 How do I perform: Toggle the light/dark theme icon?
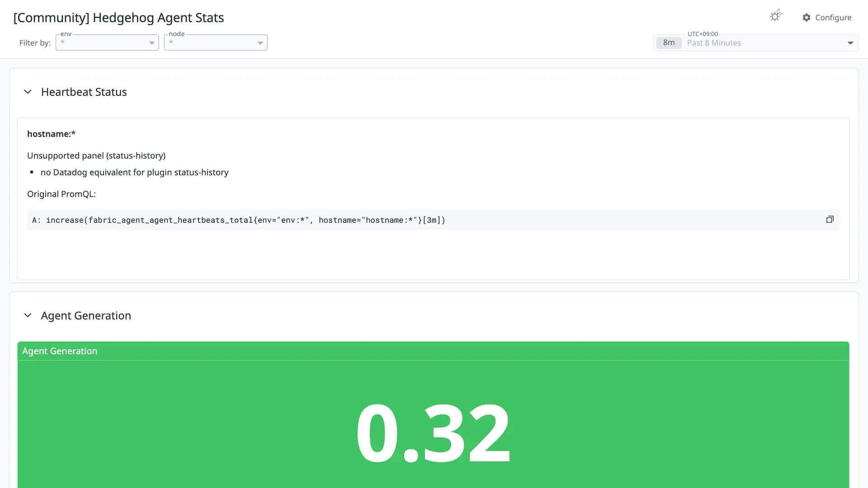[776, 16]
